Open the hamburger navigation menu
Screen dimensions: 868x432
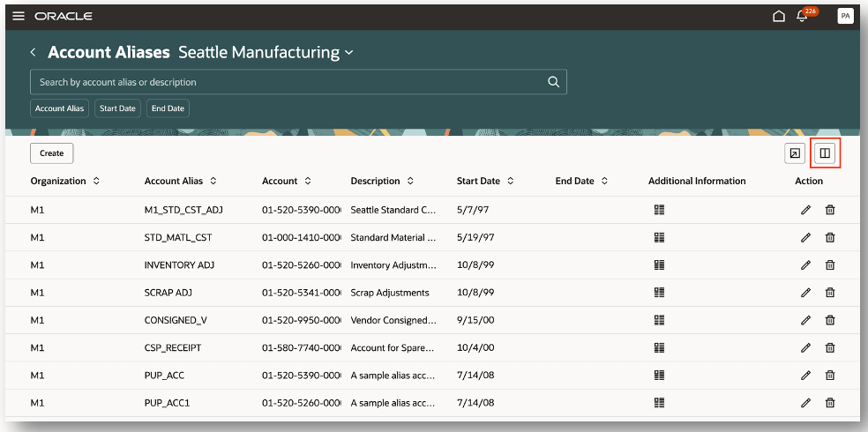point(19,16)
